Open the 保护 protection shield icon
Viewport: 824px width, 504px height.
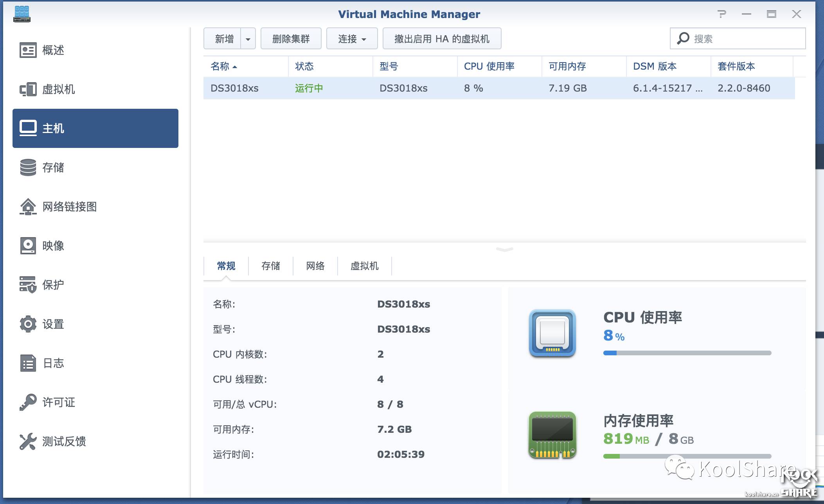coord(28,285)
